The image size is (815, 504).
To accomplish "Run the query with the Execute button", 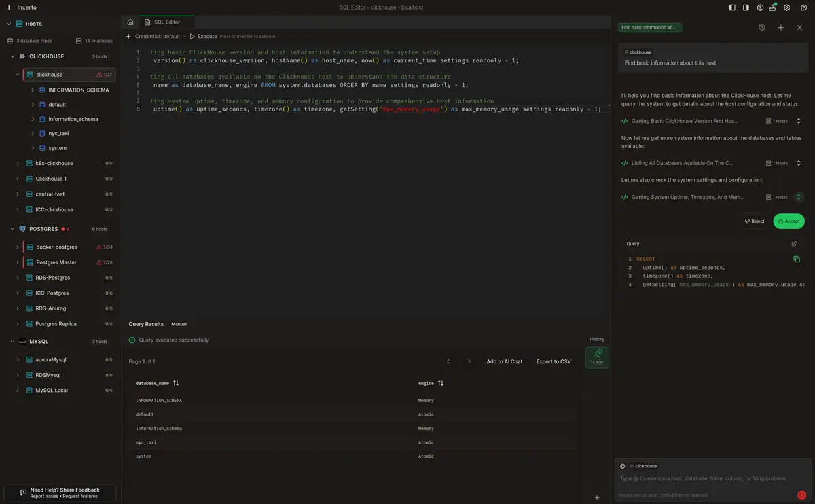I will tap(202, 36).
